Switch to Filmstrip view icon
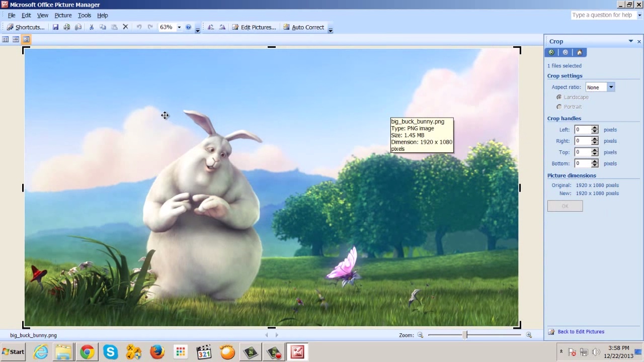Image resolution: width=644 pixels, height=362 pixels. (x=16, y=39)
